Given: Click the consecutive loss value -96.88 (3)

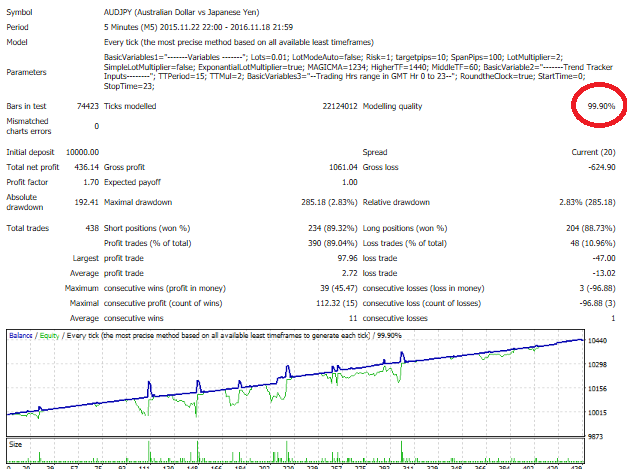Looking at the screenshot, I should [597, 303].
